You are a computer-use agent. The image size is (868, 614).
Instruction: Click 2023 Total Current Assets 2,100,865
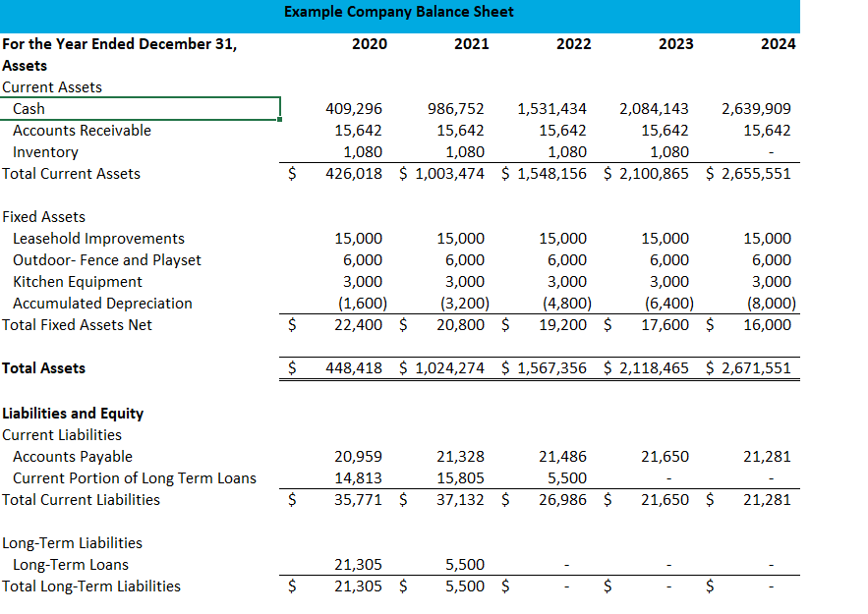coord(654,174)
